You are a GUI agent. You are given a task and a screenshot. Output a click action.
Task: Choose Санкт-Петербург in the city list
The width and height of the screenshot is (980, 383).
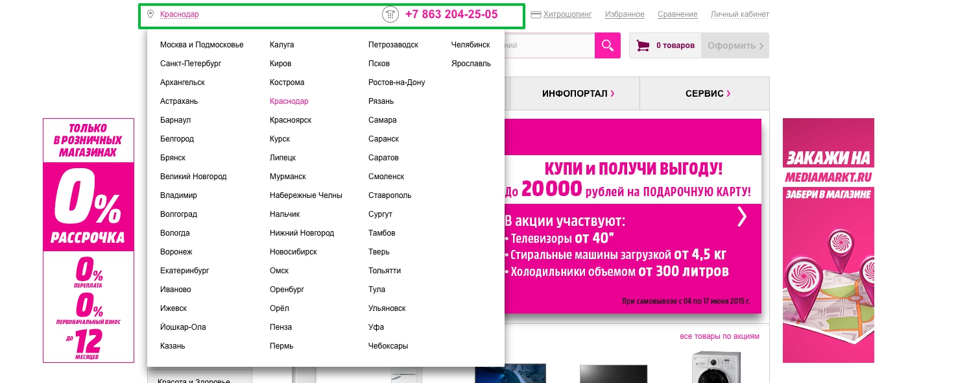click(x=191, y=64)
